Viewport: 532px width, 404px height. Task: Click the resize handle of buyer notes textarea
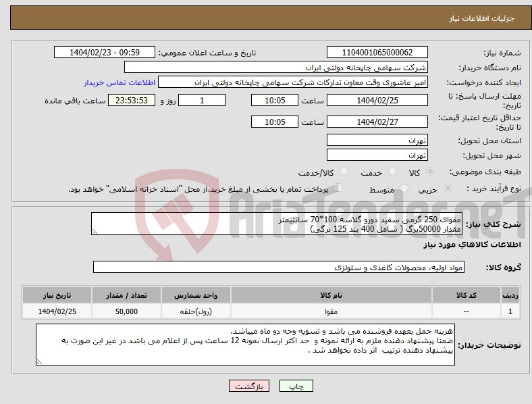click(39, 362)
